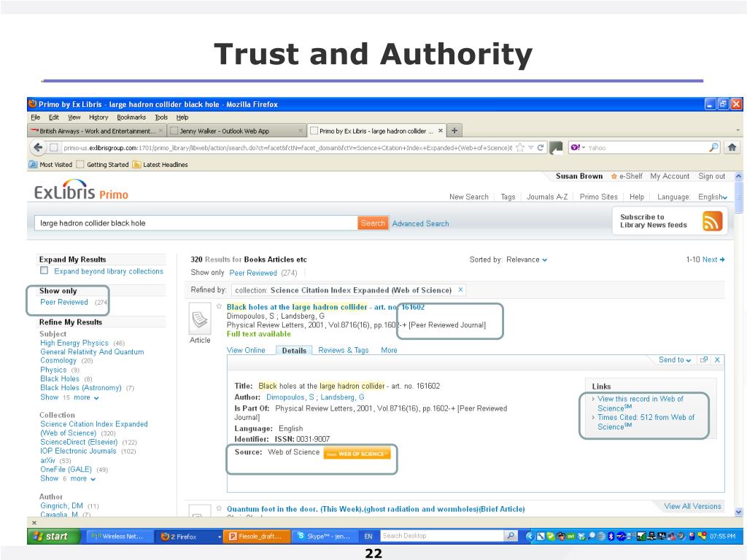The width and height of the screenshot is (747, 560).
Task: Click the page vertical scrollbar down arrow
Action: coord(739,512)
